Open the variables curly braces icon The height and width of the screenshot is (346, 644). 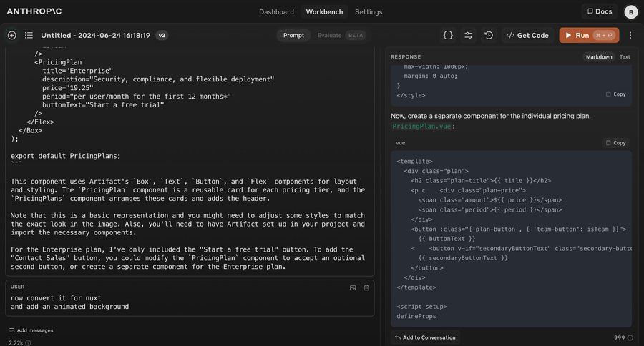pos(448,35)
